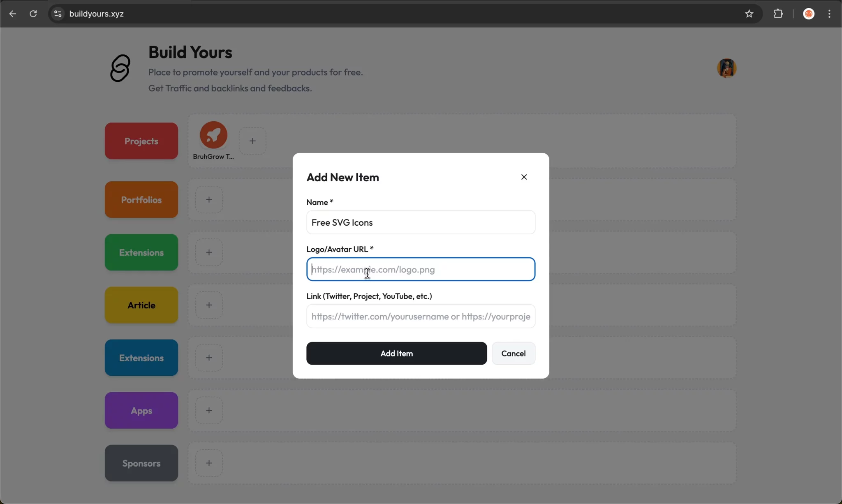This screenshot has height=504, width=842.
Task: Reload the page
Action: (33, 14)
